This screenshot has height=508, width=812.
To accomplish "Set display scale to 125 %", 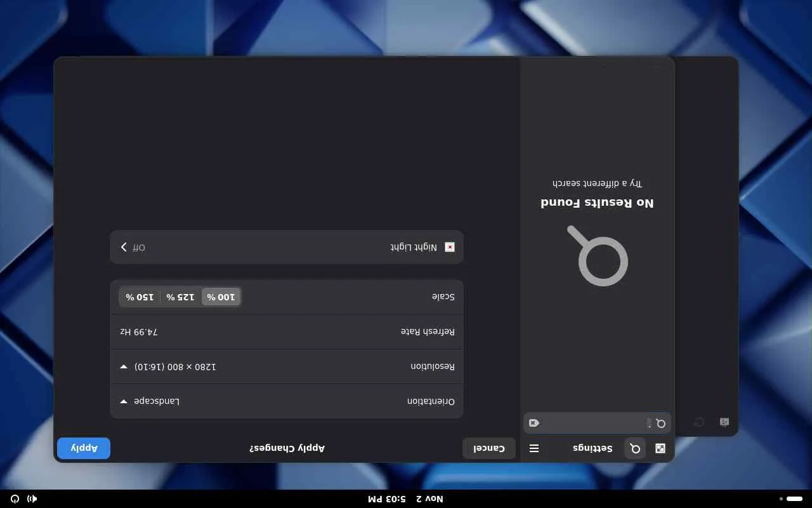I will click(x=180, y=297).
